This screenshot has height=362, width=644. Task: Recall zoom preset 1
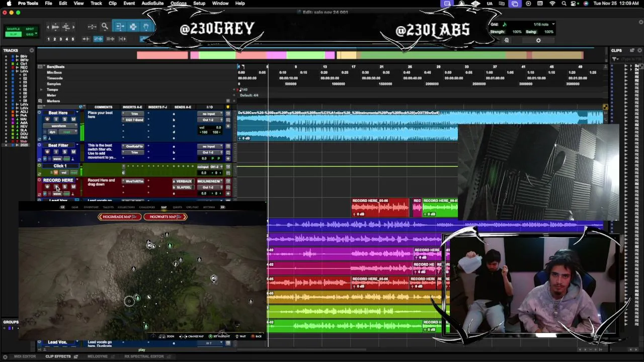49,39
